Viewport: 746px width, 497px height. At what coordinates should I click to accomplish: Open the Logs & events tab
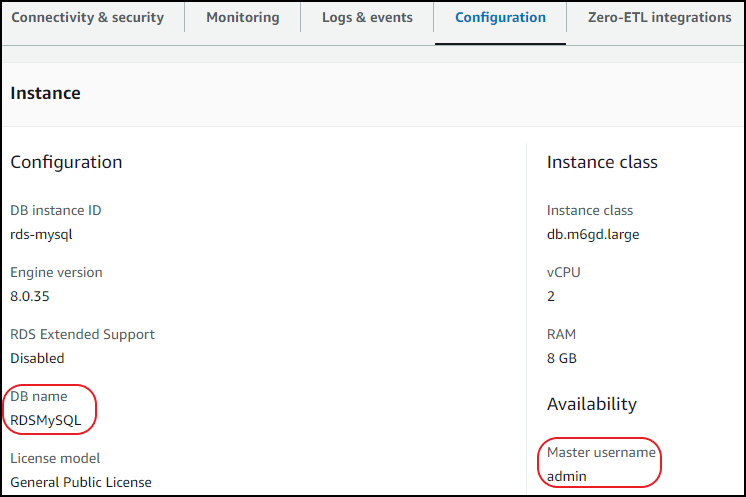[x=367, y=18]
